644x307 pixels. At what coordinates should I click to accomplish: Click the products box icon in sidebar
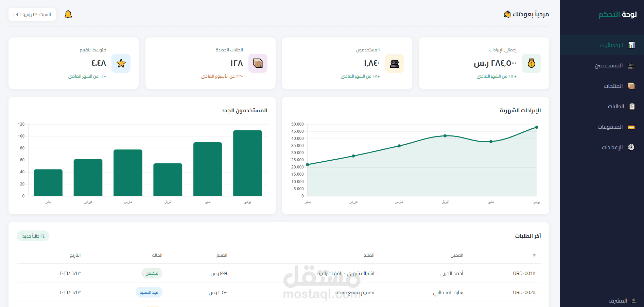tap(631, 86)
